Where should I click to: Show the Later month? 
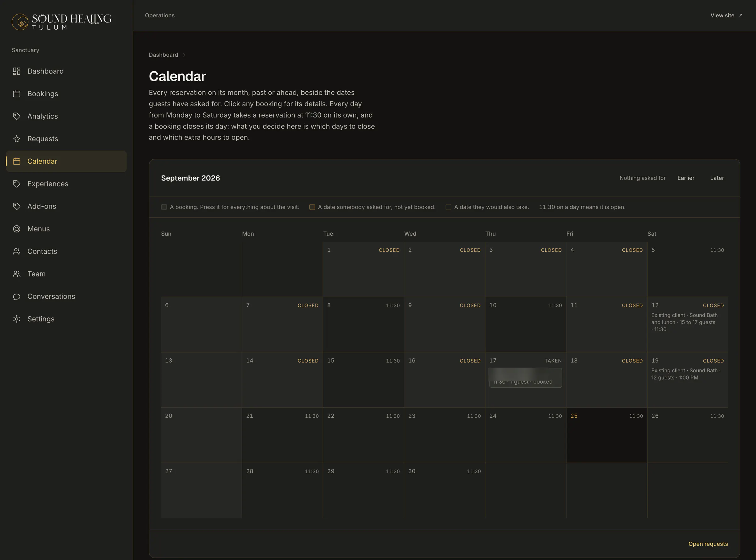(x=717, y=178)
